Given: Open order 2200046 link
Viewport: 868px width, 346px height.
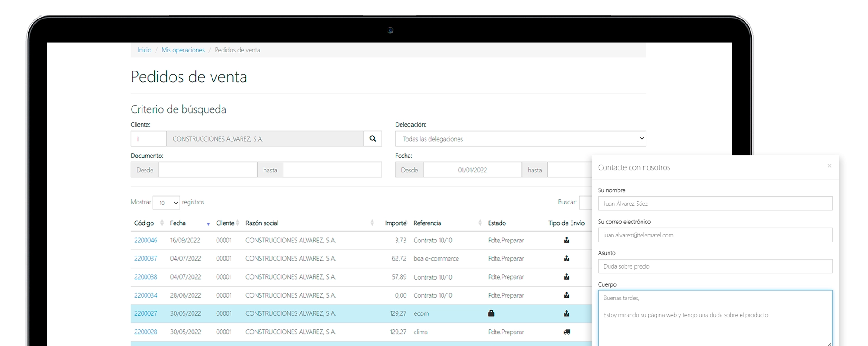Looking at the screenshot, I should pyautogui.click(x=146, y=240).
